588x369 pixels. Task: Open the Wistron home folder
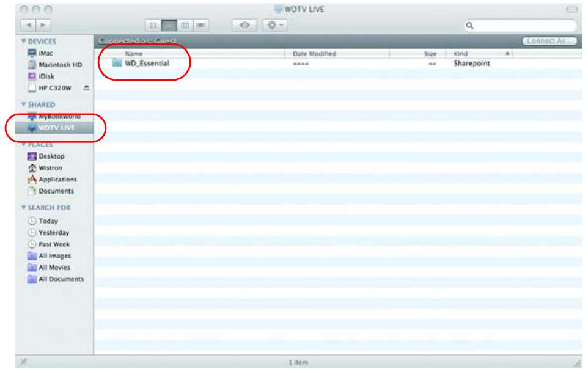click(x=45, y=167)
